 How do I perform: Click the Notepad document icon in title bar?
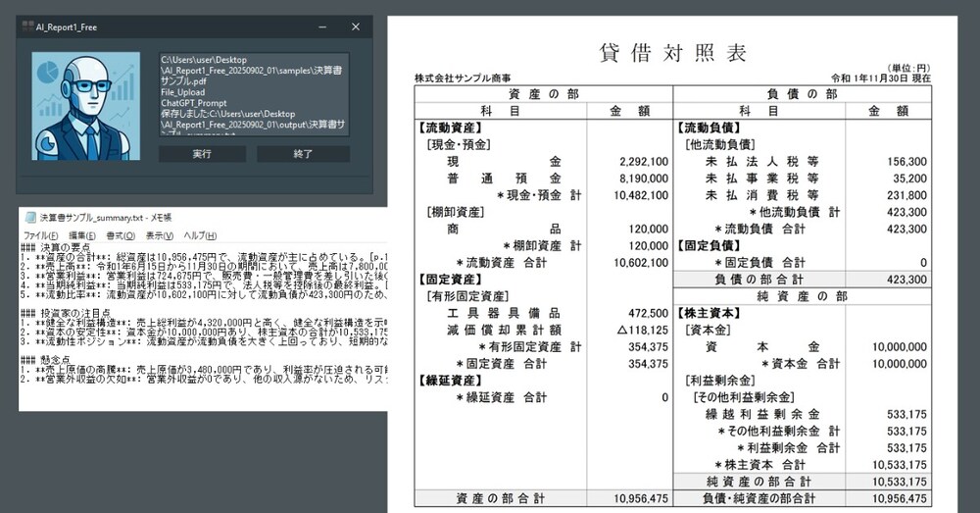pyautogui.click(x=30, y=218)
